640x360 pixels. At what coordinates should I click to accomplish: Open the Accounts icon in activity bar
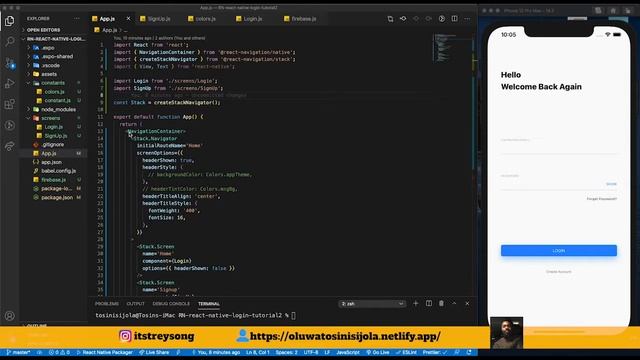click(9, 316)
